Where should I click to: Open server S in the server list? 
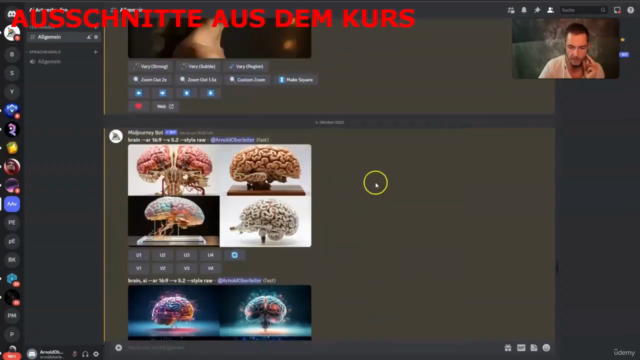tap(12, 73)
